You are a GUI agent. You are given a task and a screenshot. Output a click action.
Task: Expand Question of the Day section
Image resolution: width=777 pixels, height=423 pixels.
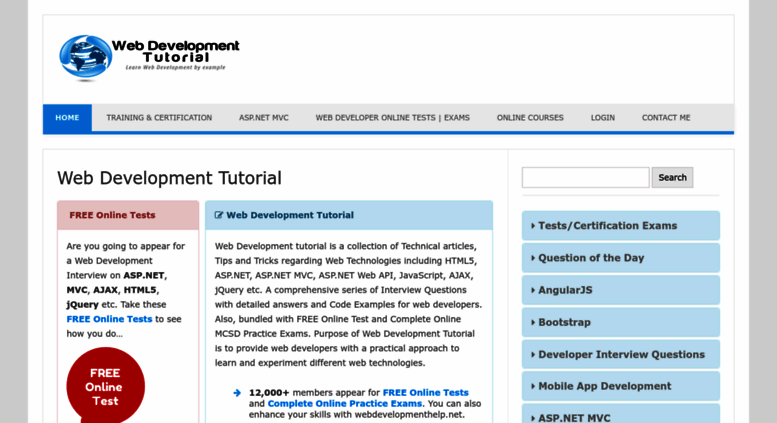(x=620, y=258)
